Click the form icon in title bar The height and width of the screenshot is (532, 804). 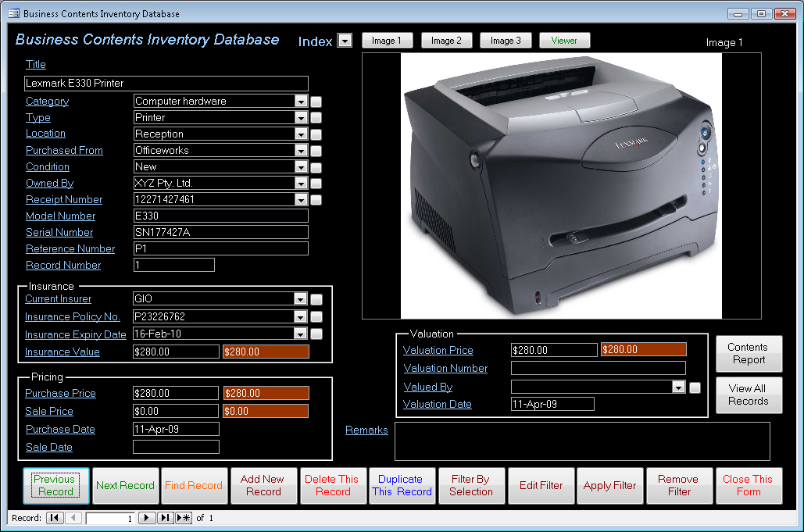click(13, 13)
